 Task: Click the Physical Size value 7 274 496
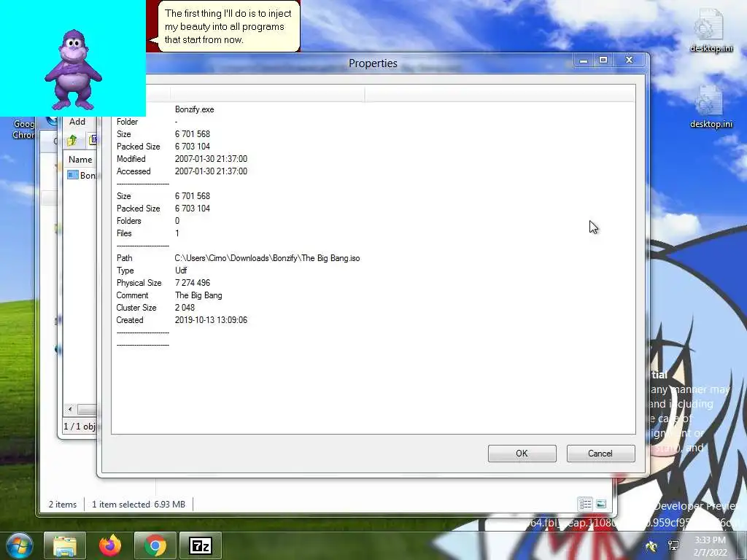tap(193, 283)
